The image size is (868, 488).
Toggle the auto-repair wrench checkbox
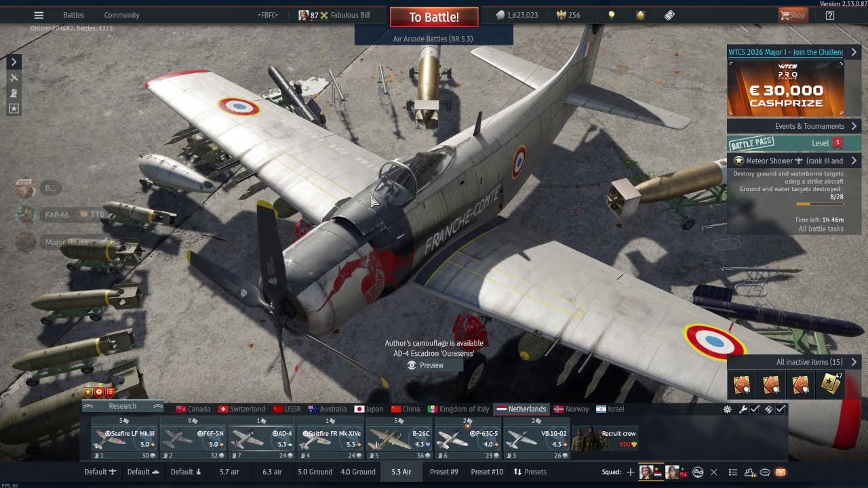pos(755,409)
